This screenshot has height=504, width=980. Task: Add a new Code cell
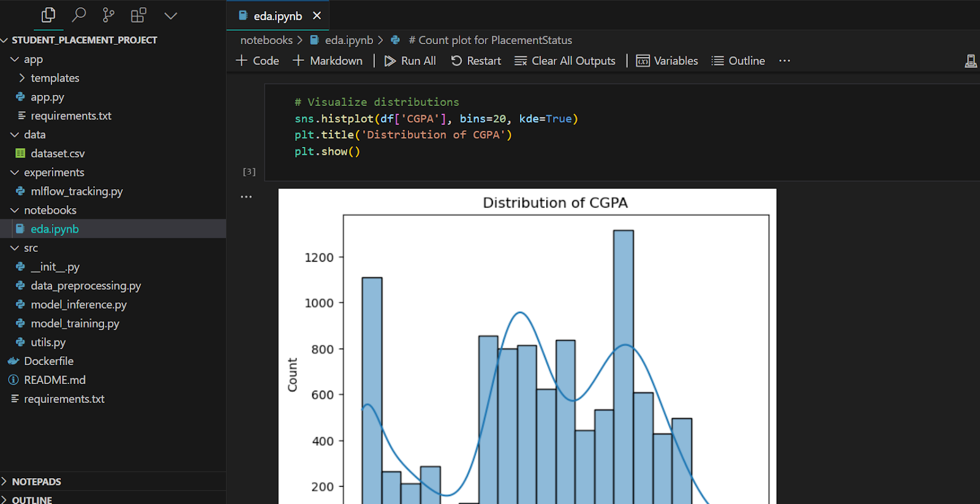tap(257, 61)
